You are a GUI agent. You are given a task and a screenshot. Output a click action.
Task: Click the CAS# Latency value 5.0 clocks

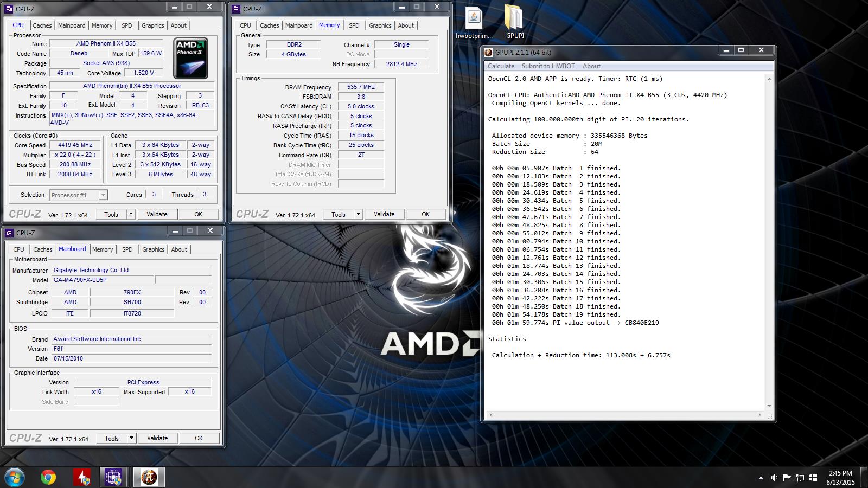(361, 106)
